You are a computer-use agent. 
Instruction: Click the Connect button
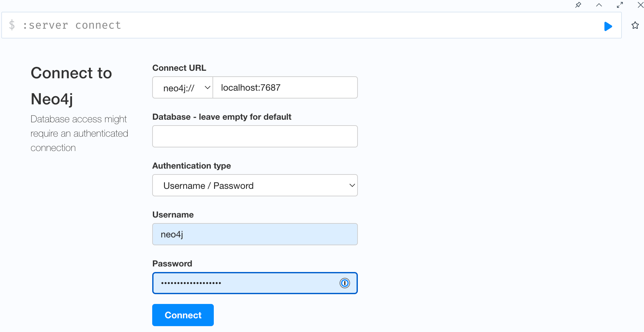pos(183,315)
